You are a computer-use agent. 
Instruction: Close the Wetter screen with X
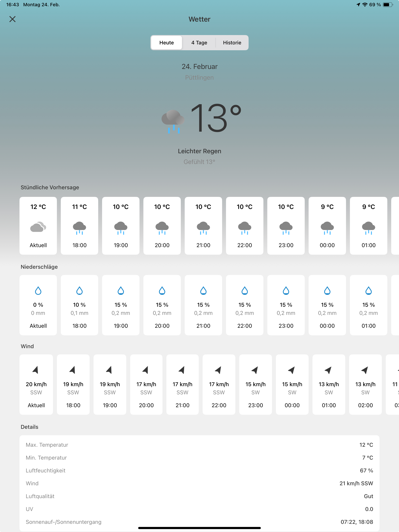pos(12,19)
